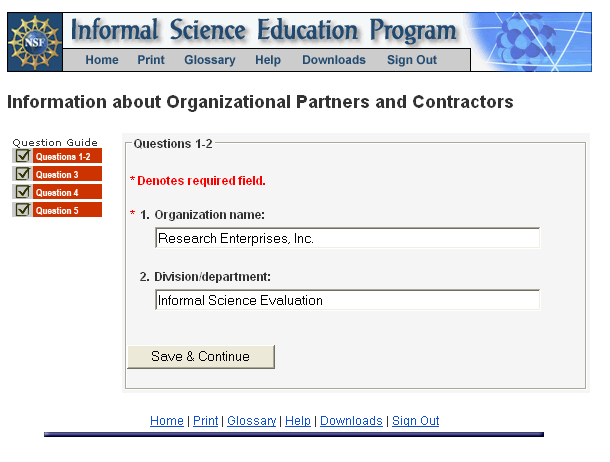
Task: Toggle the Question 5 checkbox
Action: pos(22,210)
